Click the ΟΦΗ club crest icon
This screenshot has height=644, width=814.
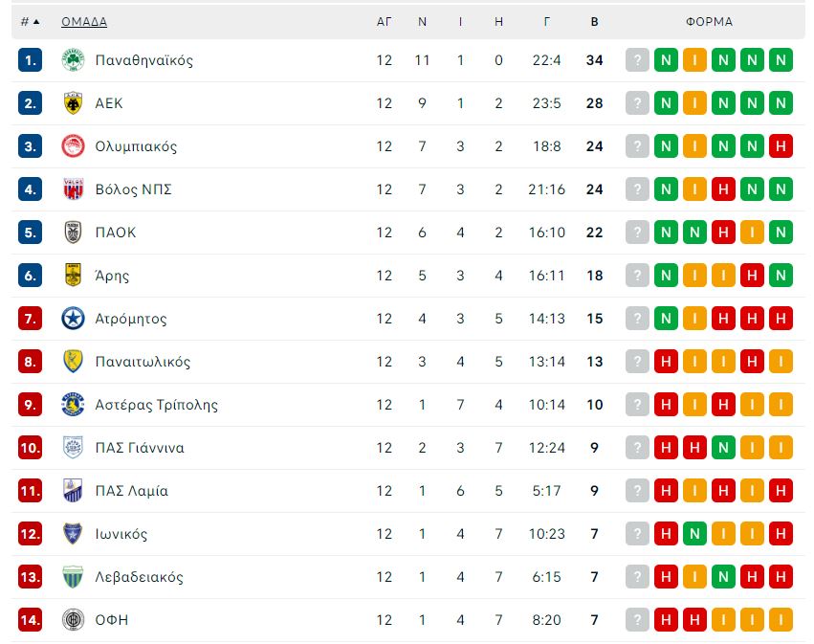[74, 620]
